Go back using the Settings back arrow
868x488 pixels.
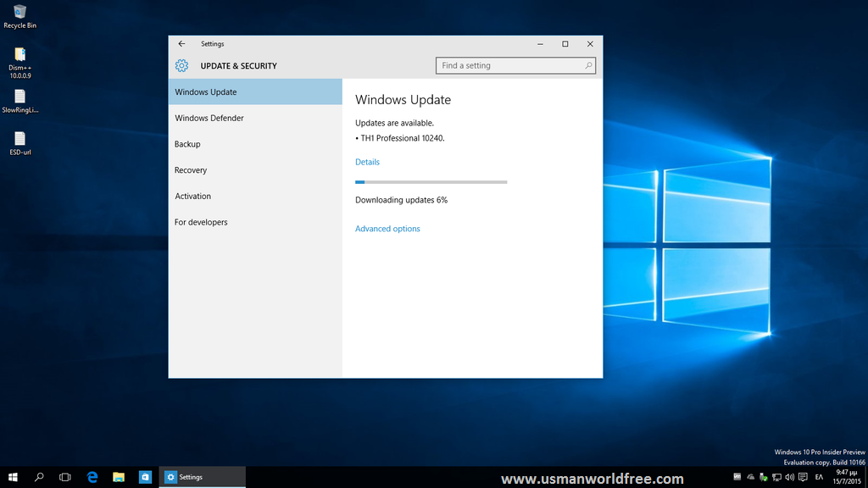(181, 44)
